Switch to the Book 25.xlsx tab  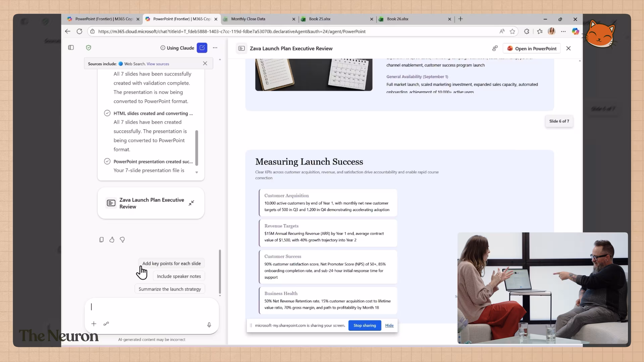click(337, 19)
